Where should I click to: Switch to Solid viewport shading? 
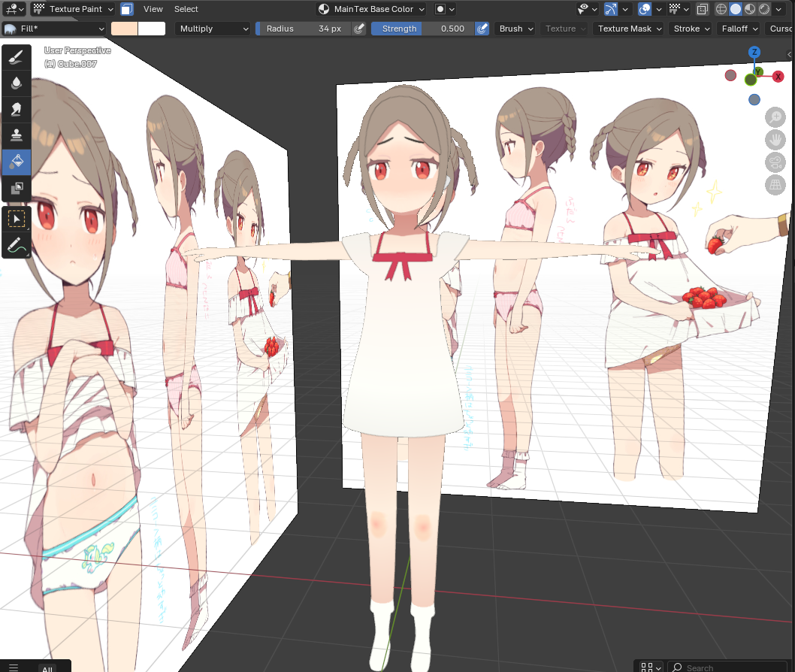[x=735, y=9]
